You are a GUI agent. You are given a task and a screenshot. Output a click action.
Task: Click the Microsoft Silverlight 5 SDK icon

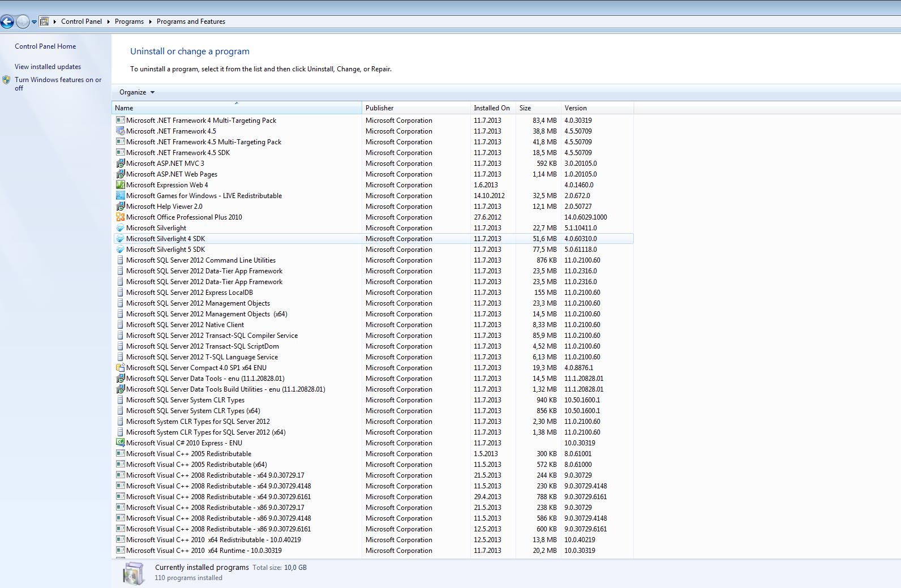pos(120,249)
